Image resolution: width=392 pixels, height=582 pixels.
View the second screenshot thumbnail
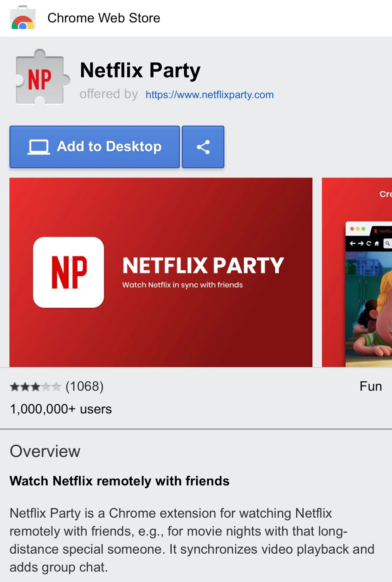click(357, 272)
